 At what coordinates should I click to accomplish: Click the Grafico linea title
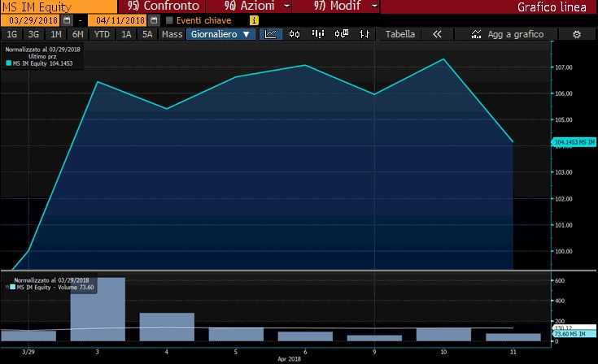[552, 6]
